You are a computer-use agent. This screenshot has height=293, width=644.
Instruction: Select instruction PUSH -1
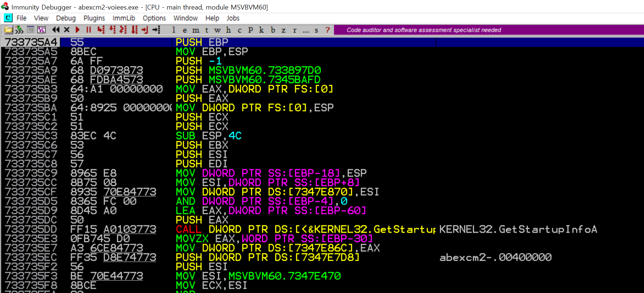(x=199, y=61)
